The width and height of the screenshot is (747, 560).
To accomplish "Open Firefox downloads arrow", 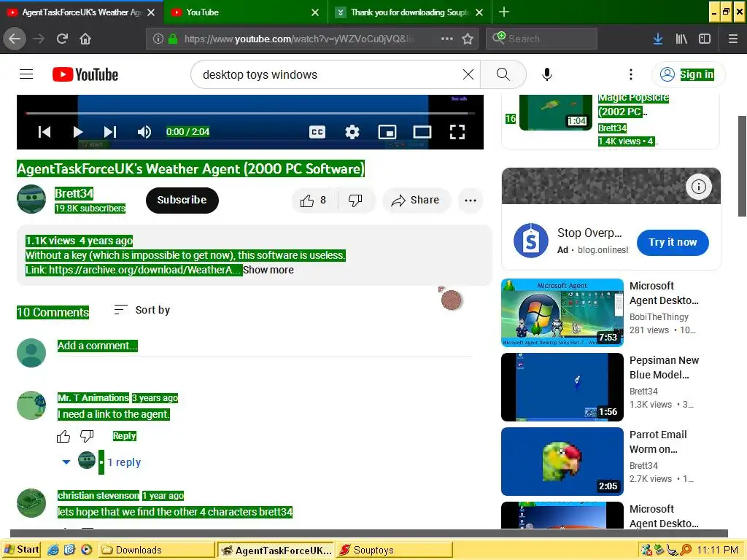I will [658, 39].
